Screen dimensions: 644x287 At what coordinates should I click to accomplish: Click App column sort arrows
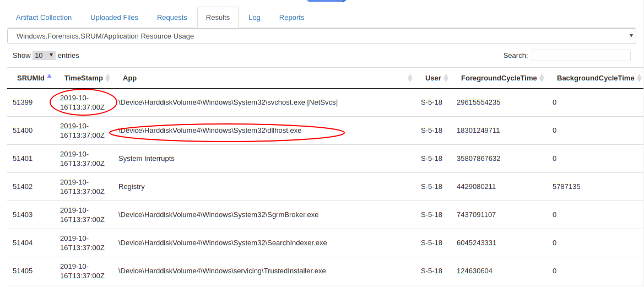(x=410, y=78)
